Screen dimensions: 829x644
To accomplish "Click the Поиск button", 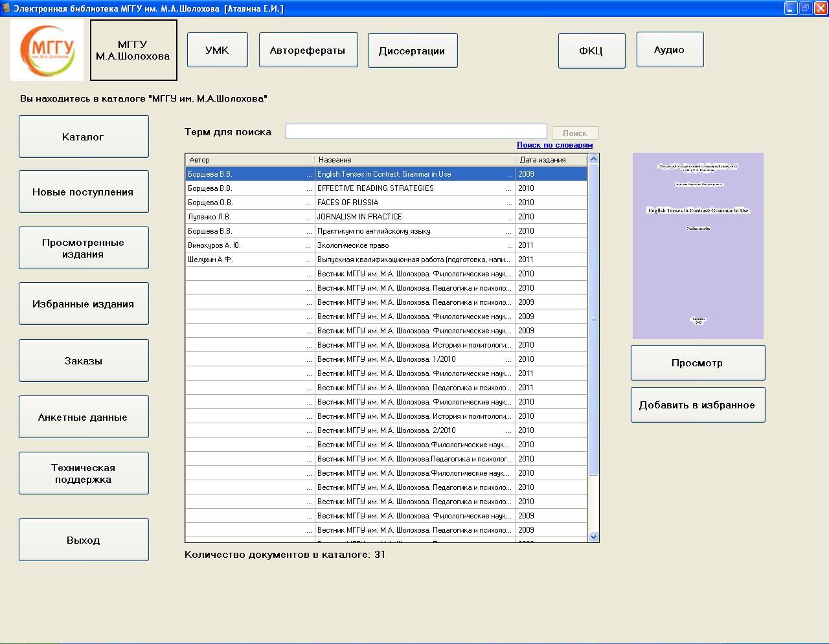I will tap(575, 133).
